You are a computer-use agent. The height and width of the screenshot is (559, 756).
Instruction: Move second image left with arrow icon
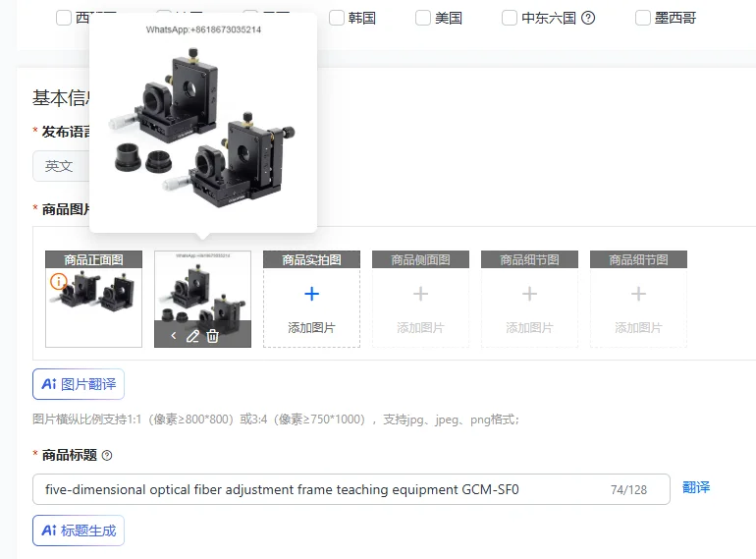point(174,335)
